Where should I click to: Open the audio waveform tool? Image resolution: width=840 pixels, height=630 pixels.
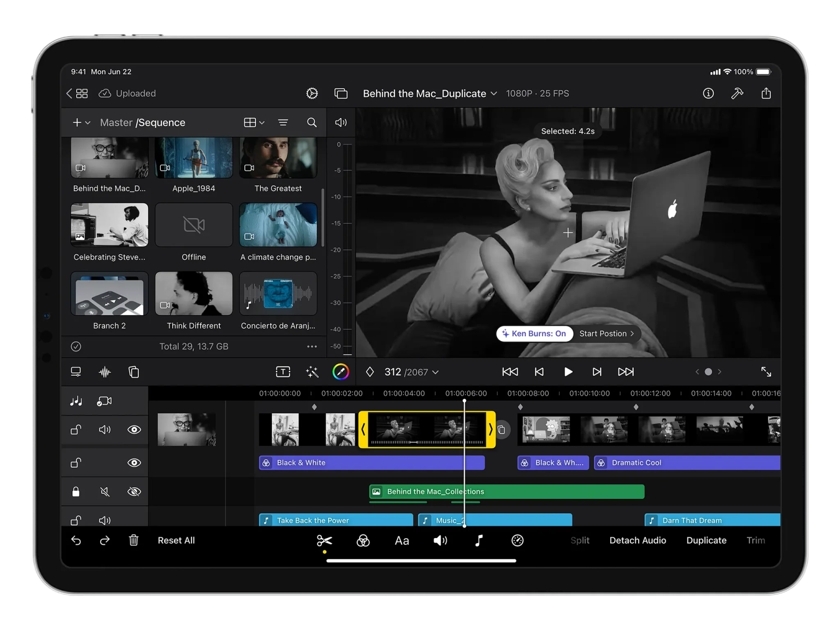click(x=104, y=372)
